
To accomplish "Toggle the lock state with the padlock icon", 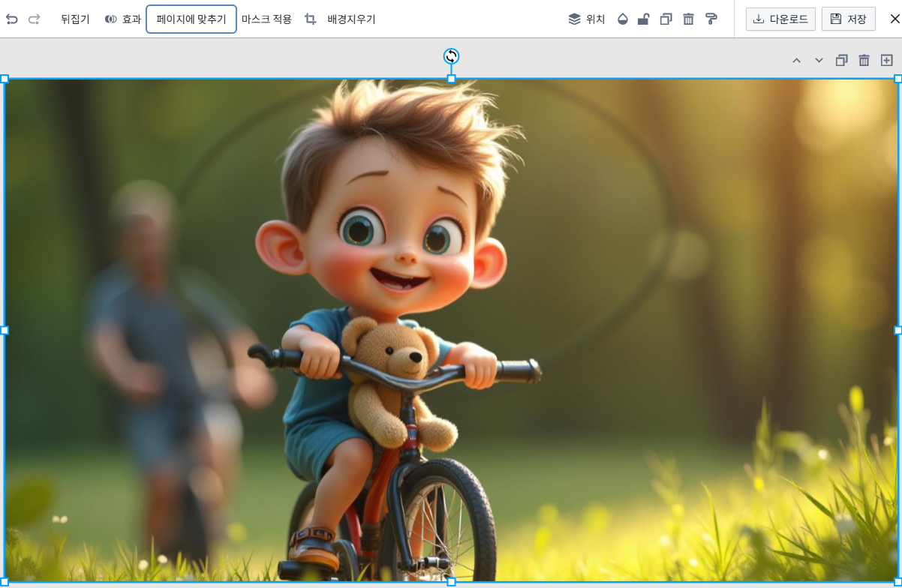I will click(x=643, y=19).
